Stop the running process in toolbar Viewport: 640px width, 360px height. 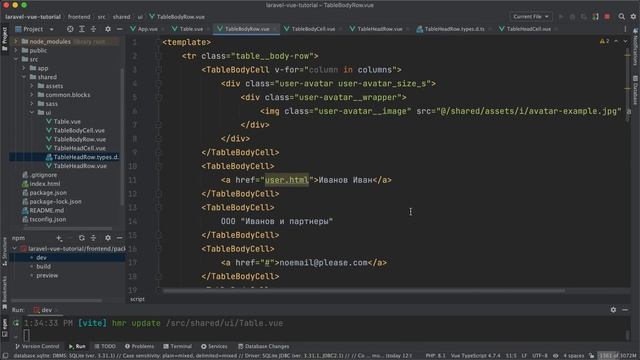coord(607,17)
